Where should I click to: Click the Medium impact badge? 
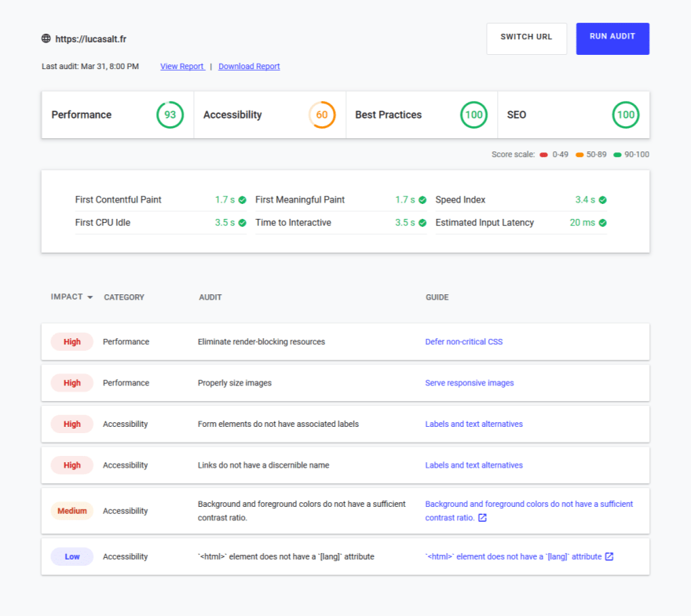pyautogui.click(x=71, y=511)
